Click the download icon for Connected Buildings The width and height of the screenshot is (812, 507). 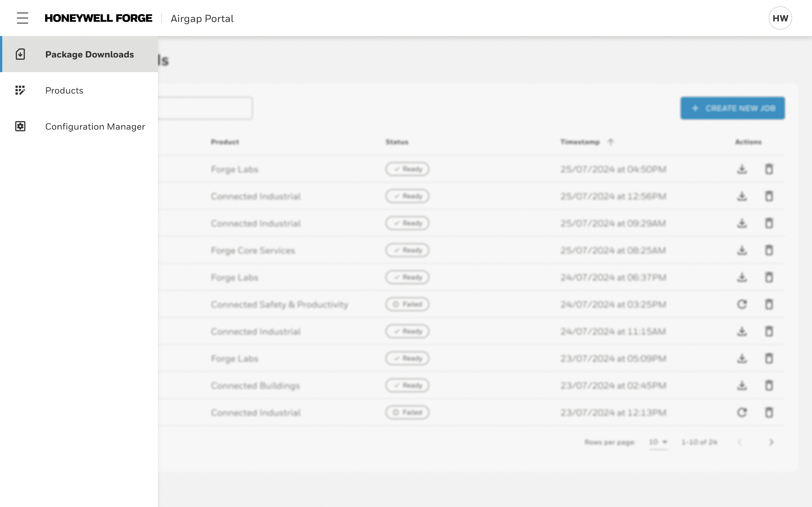point(741,385)
